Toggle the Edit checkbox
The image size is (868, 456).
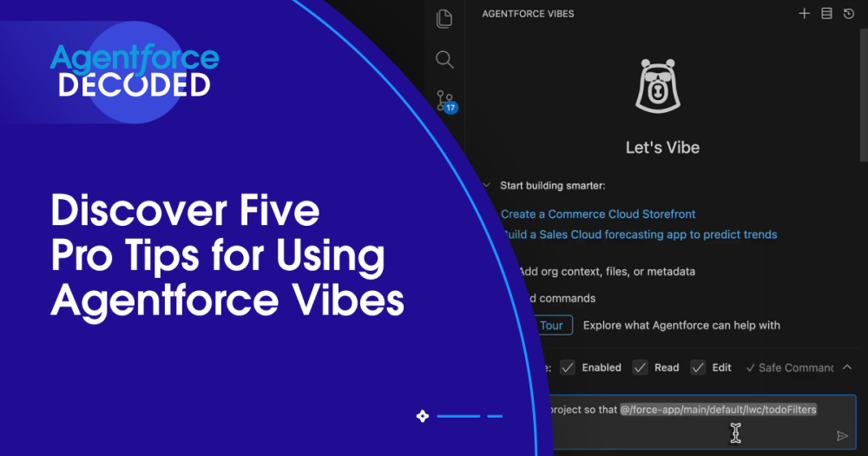click(698, 367)
